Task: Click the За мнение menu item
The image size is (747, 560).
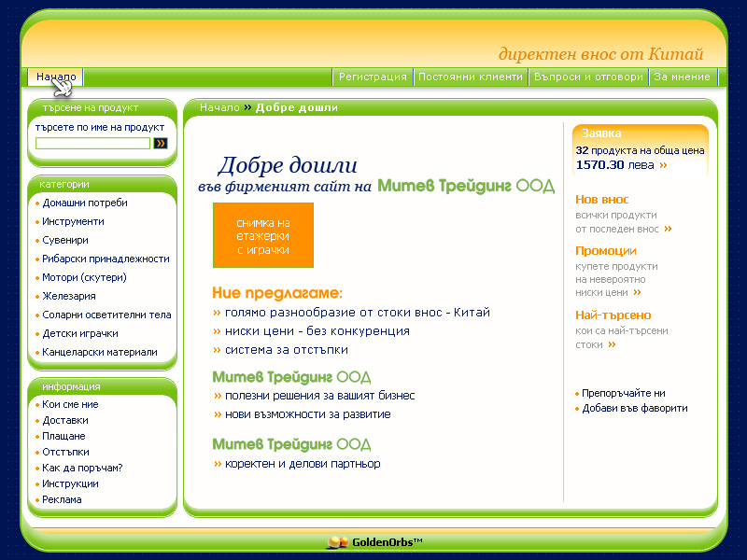Action: point(683,77)
